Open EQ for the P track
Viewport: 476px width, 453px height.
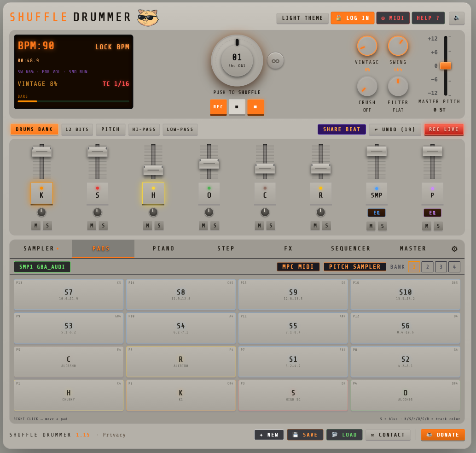click(432, 213)
